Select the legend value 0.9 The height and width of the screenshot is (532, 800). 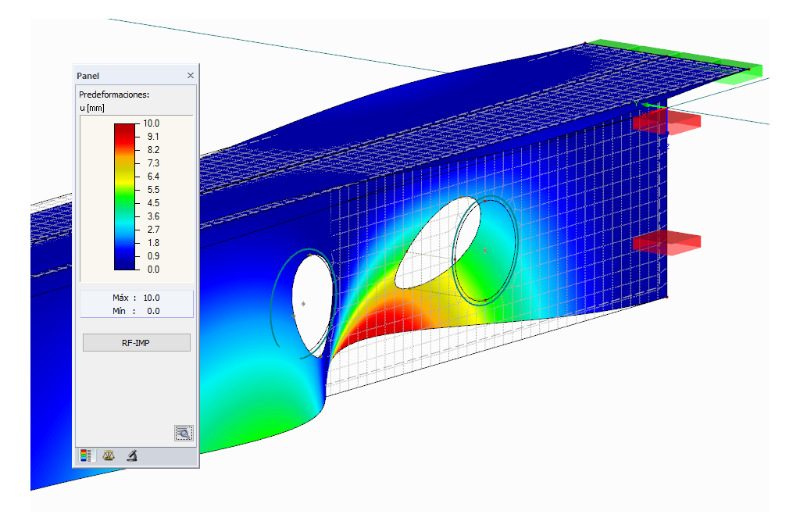(153, 256)
